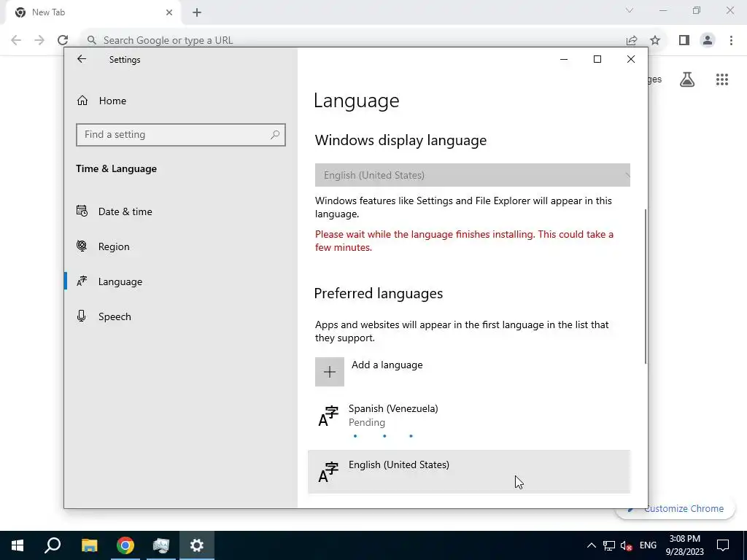
Task: Open the notification center icon
Action: (x=723, y=545)
